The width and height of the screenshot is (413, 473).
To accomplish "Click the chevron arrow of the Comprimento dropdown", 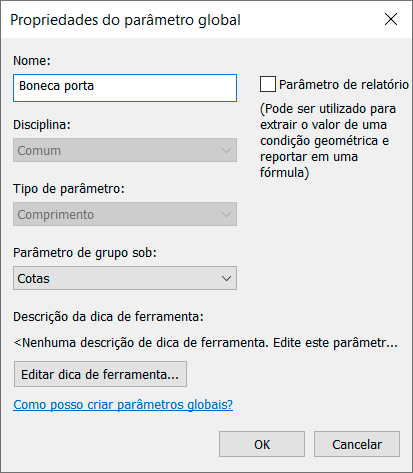I will [x=226, y=214].
